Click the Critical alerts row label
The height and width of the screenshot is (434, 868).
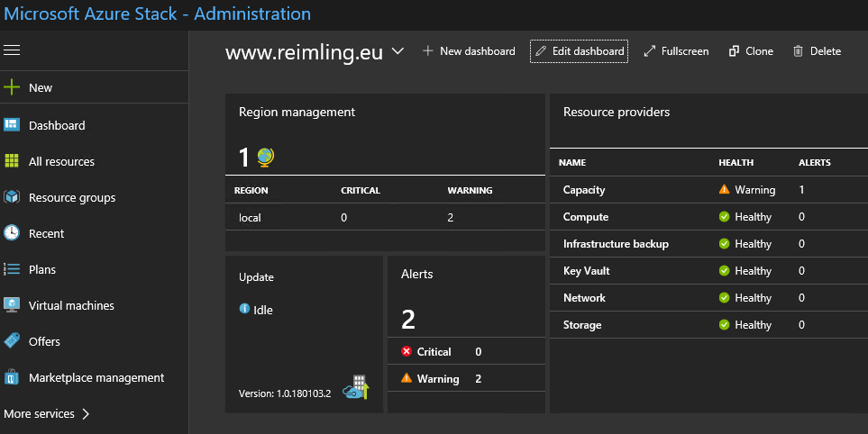click(x=434, y=352)
